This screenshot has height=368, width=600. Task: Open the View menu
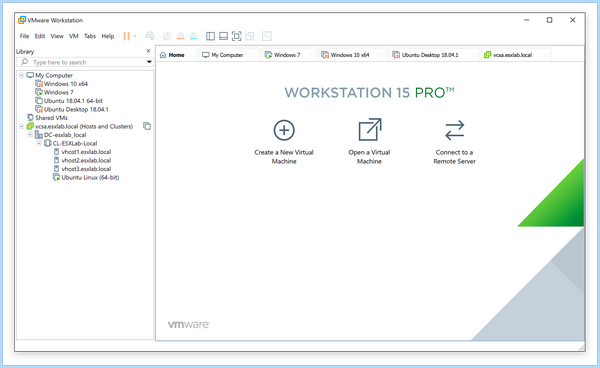click(x=57, y=36)
